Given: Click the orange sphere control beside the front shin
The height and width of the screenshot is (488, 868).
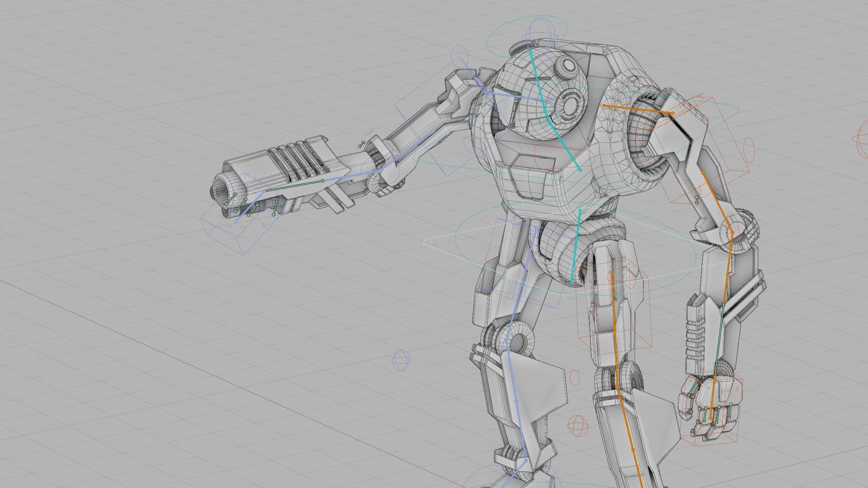Looking at the screenshot, I should [x=577, y=426].
